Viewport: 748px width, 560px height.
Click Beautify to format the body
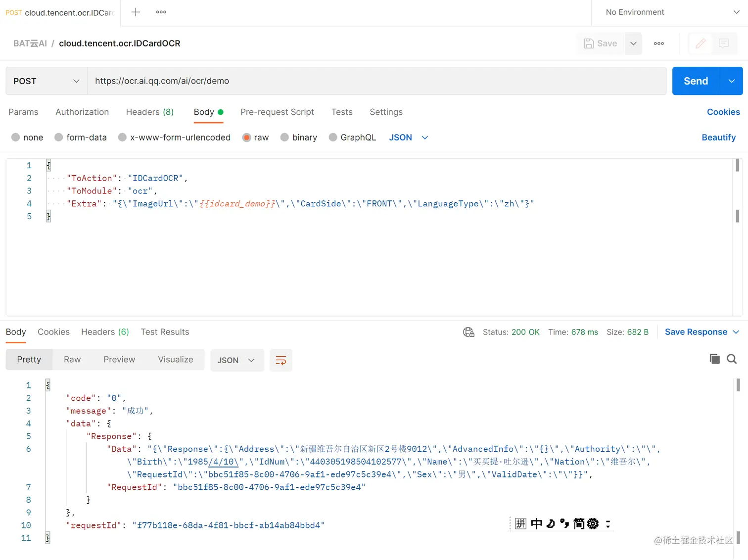(x=718, y=138)
